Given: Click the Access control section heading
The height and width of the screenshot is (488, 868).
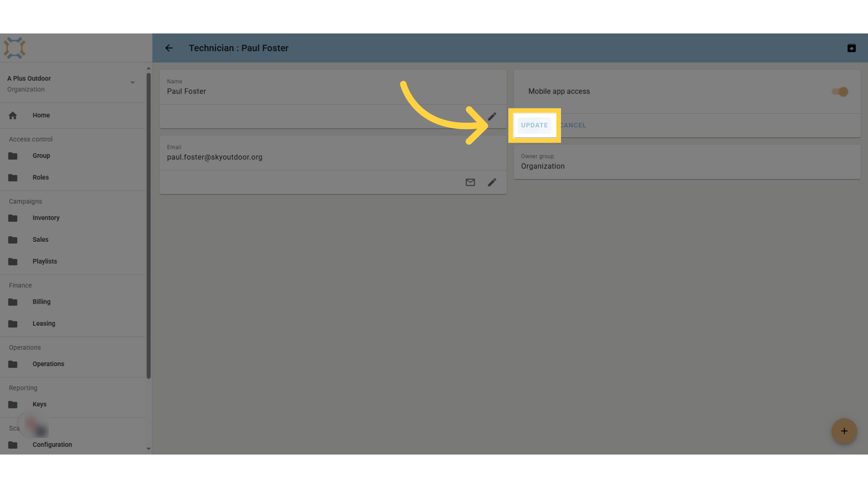Looking at the screenshot, I should [31, 139].
